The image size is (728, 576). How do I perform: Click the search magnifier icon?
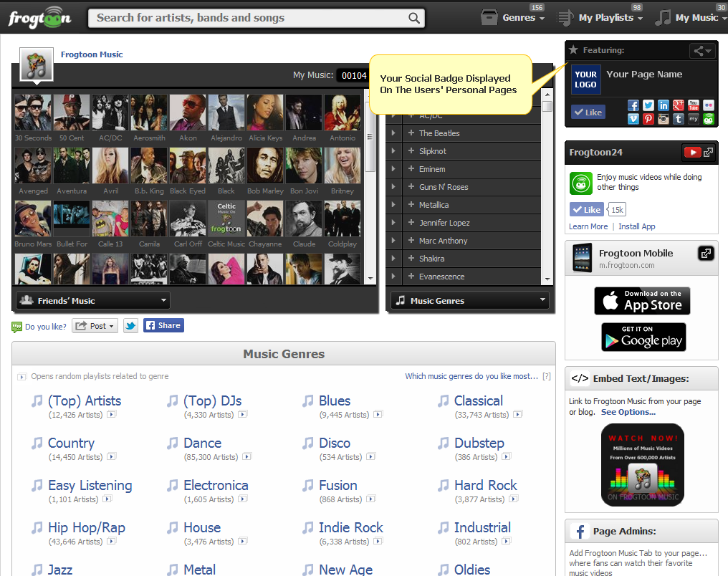click(414, 18)
